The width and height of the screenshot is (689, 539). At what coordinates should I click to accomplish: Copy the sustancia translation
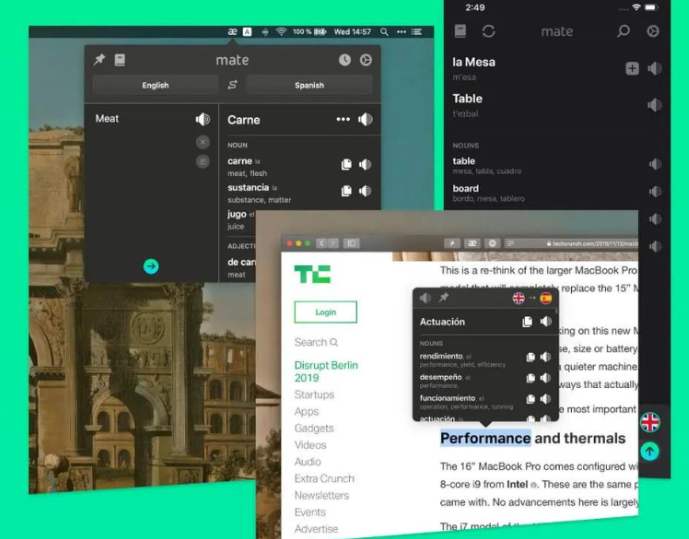coord(346,191)
